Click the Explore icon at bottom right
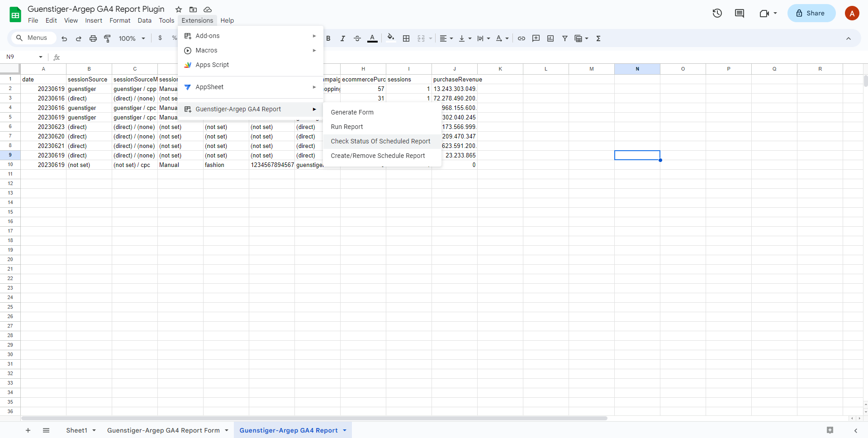Viewport: 868px width, 438px height. pos(830,430)
